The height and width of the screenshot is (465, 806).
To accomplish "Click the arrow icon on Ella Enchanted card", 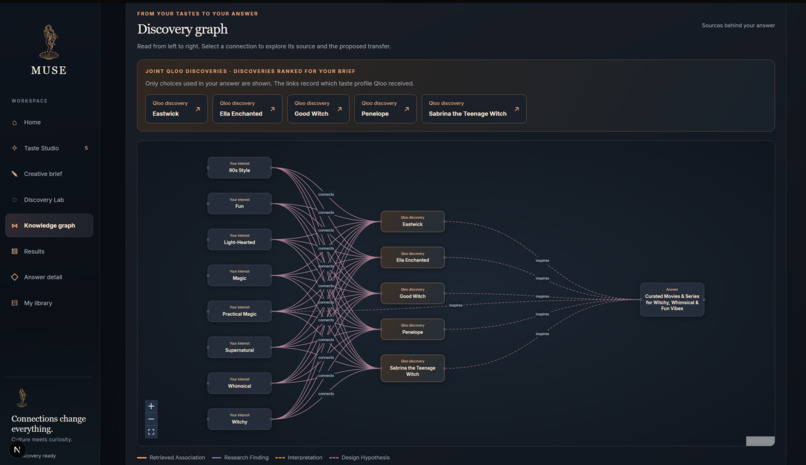I will (x=272, y=109).
